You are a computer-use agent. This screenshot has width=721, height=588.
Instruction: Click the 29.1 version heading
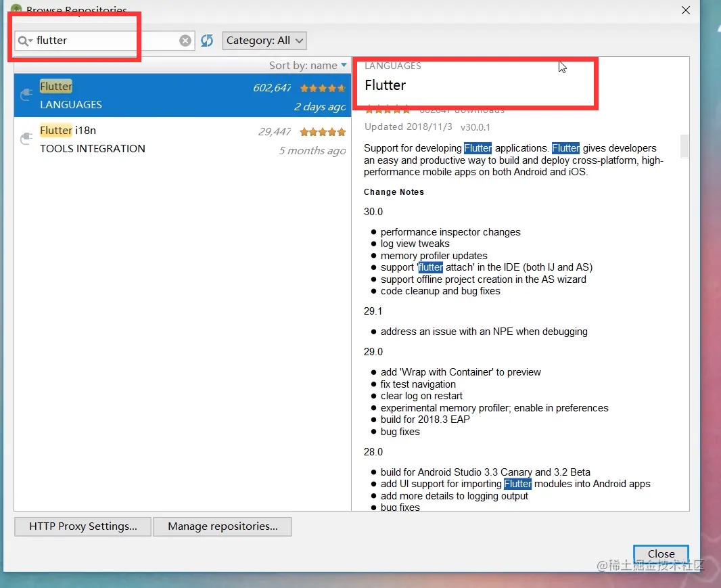373,311
